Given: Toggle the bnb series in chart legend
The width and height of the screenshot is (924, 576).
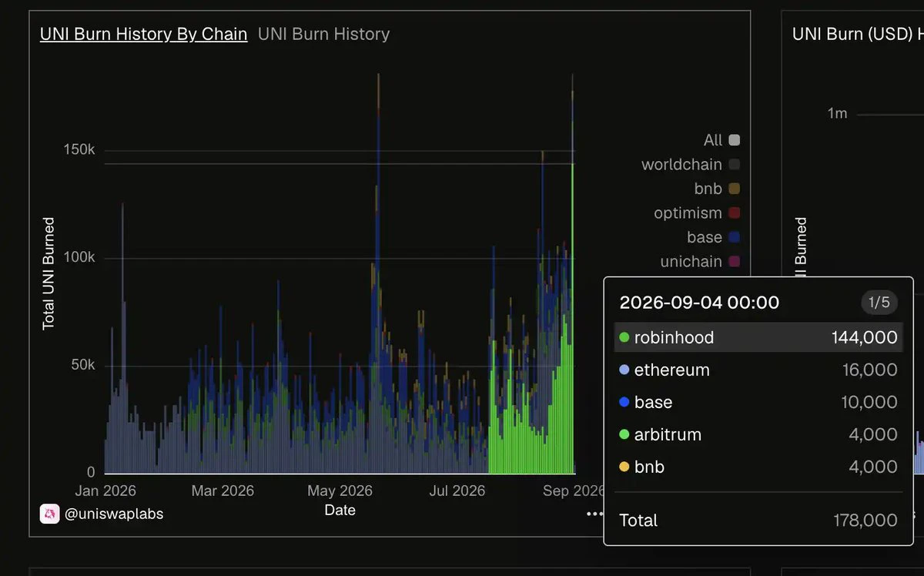Looking at the screenshot, I should (x=717, y=189).
